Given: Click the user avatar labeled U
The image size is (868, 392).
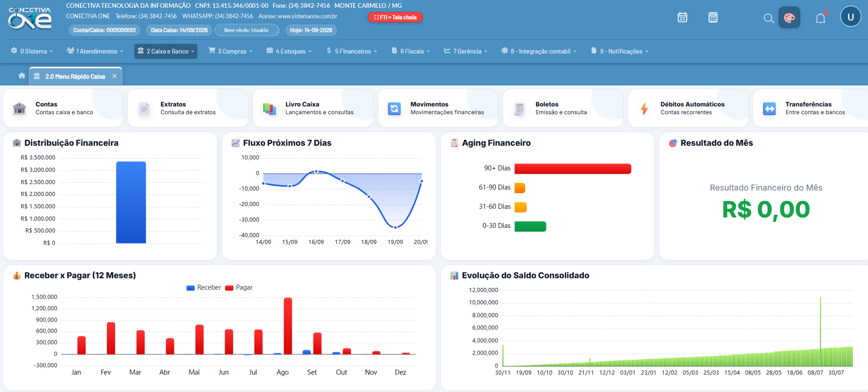Looking at the screenshot, I should click(x=851, y=17).
